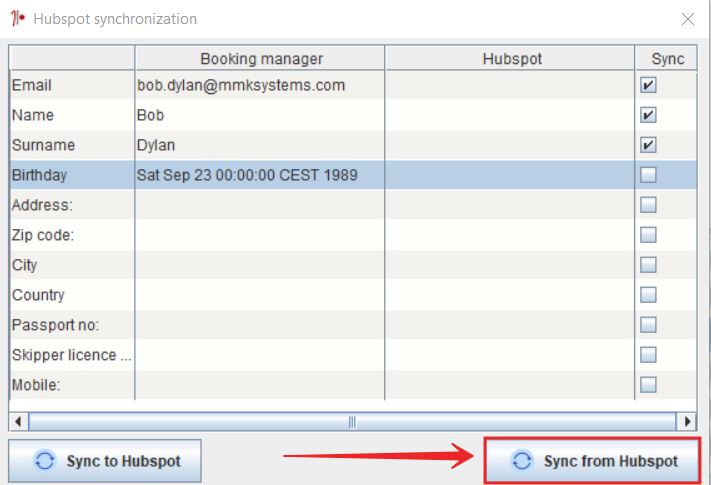Enable sync for Skipper licence
The width and height of the screenshot is (711, 485).
648,354
